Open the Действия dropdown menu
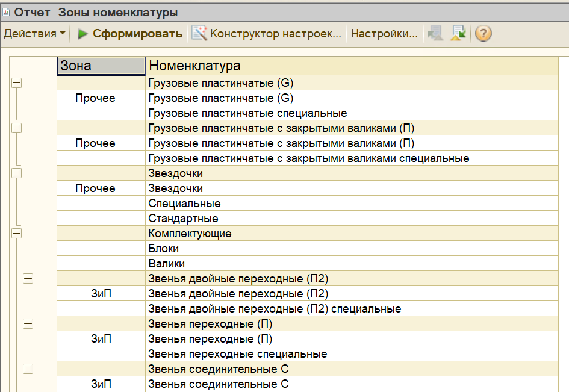Image resolution: width=569 pixels, height=392 pixels. click(x=34, y=33)
